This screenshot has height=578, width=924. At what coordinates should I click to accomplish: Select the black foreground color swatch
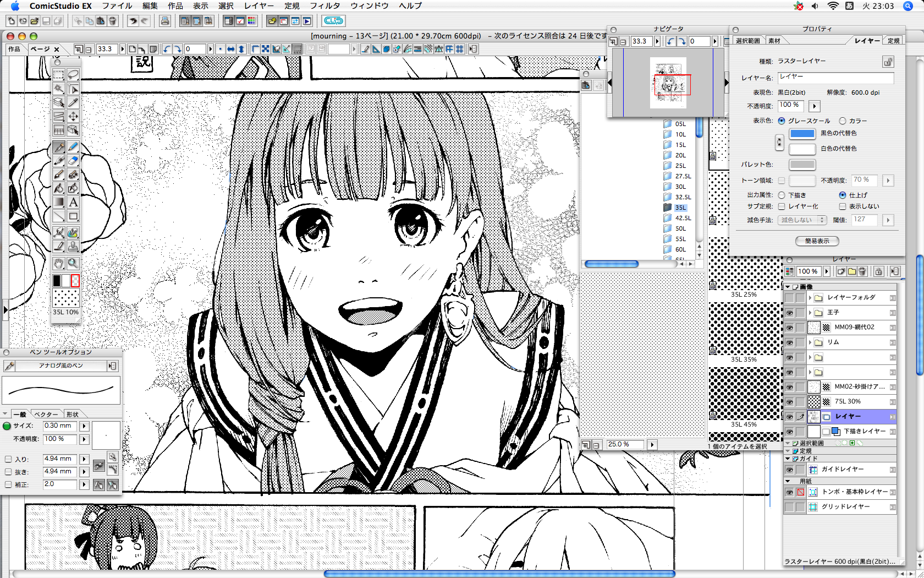[x=57, y=281]
